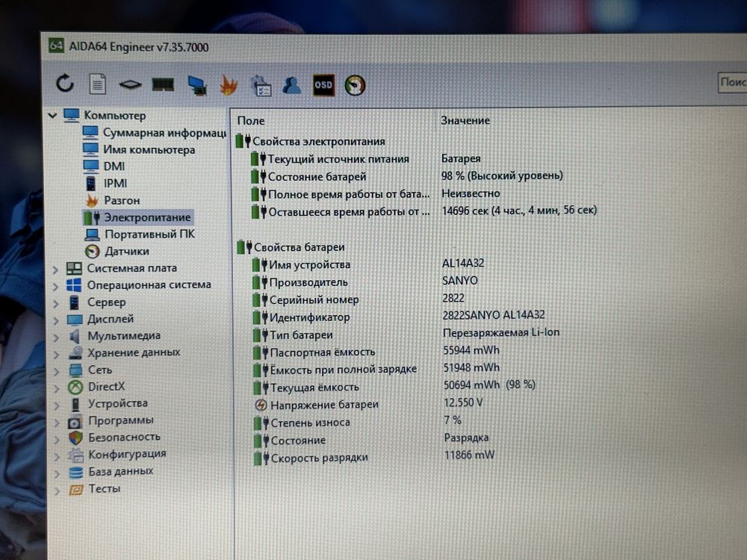Expand the Сеть tree node

pos(56,371)
